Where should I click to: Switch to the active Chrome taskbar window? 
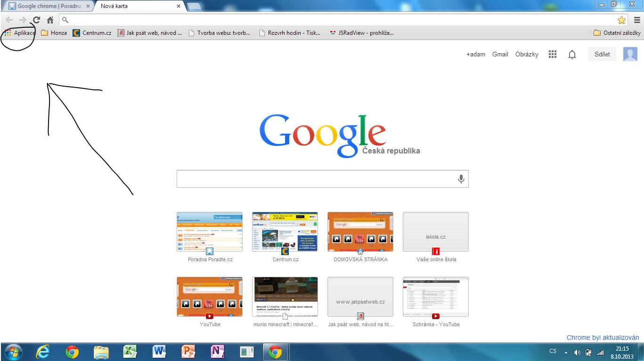click(275, 352)
